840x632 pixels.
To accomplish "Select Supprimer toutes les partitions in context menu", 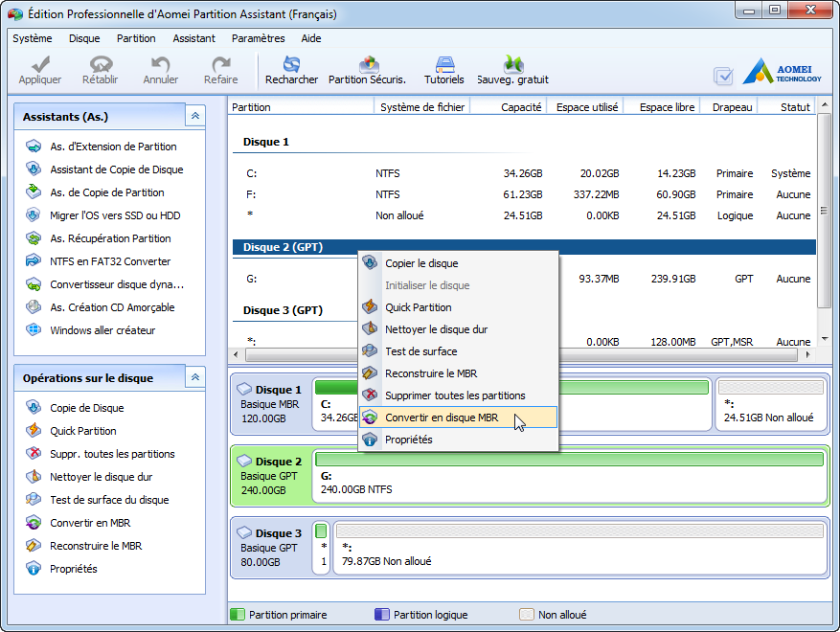I will (x=455, y=395).
